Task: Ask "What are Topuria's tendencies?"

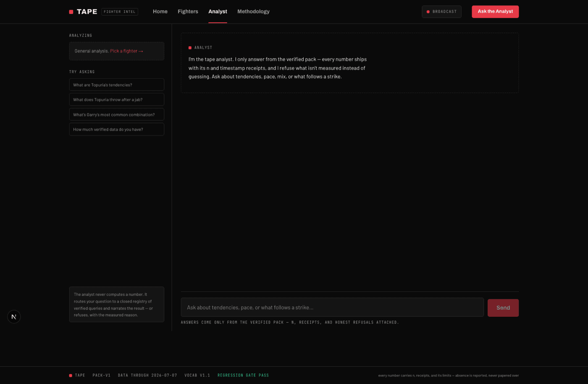Action: [x=116, y=85]
